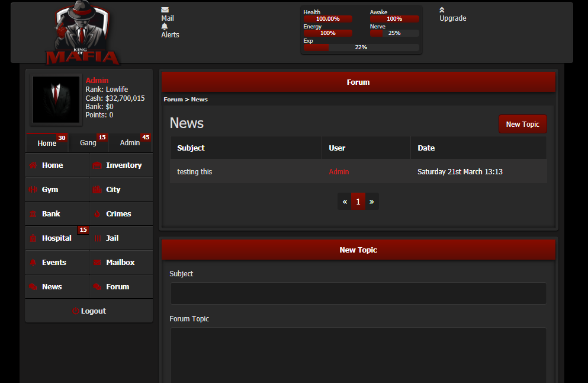Click the Gym dumbbell icon
This screenshot has width=588, height=383.
click(x=33, y=190)
